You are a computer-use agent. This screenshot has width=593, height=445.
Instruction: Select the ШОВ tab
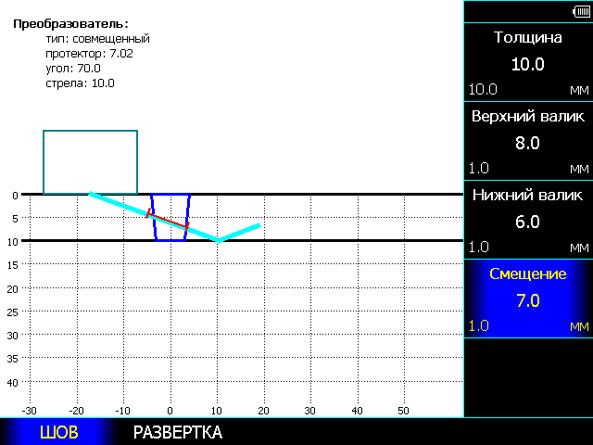click(x=59, y=432)
